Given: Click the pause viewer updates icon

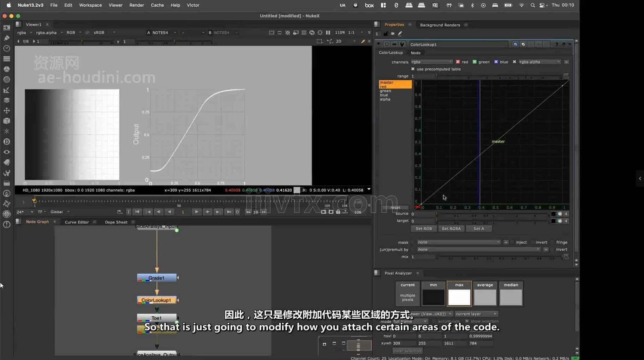Looking at the screenshot, I should pyautogui.click(x=328, y=32).
